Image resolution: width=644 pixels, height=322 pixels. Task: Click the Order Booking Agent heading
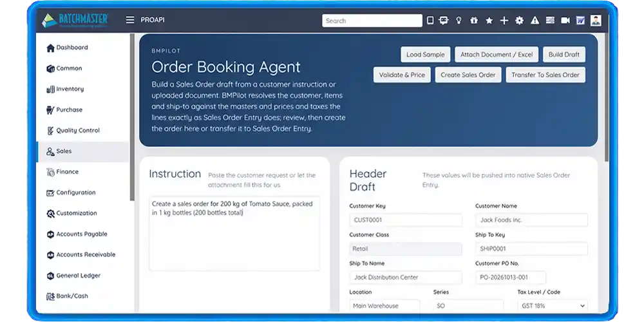tap(226, 67)
